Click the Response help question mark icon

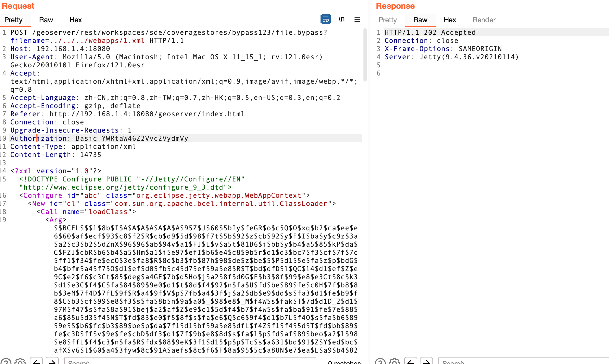coord(380,362)
